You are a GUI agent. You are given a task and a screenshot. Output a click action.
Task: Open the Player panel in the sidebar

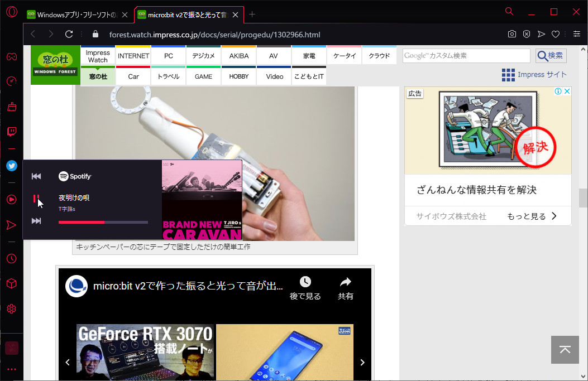(11, 199)
